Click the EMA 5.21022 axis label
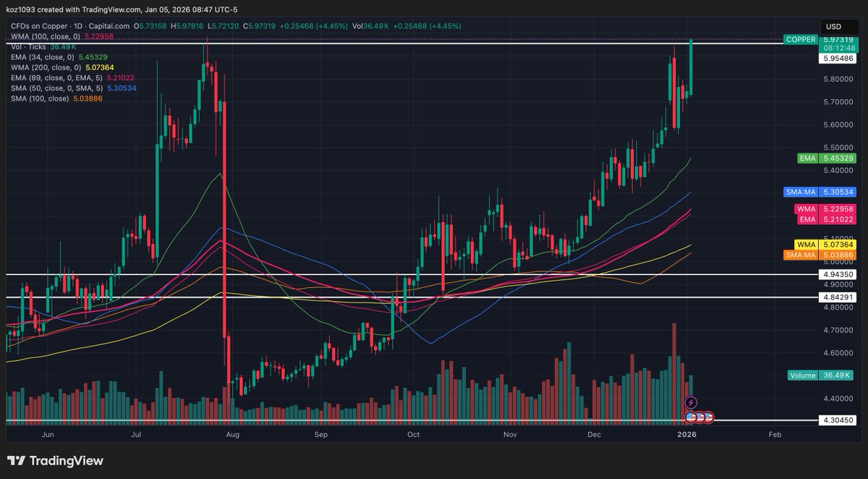The height and width of the screenshot is (479, 868). (x=826, y=219)
